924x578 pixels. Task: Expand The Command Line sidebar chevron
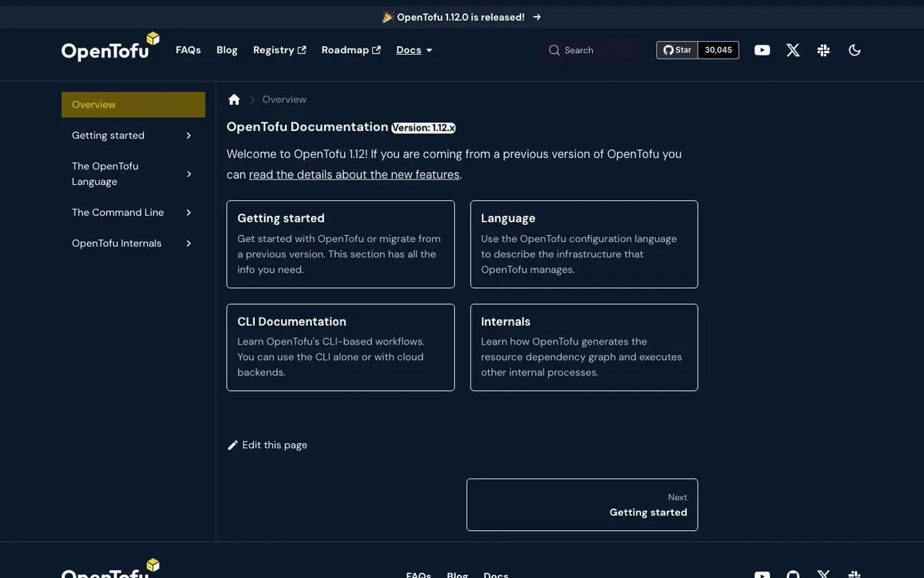coord(189,213)
